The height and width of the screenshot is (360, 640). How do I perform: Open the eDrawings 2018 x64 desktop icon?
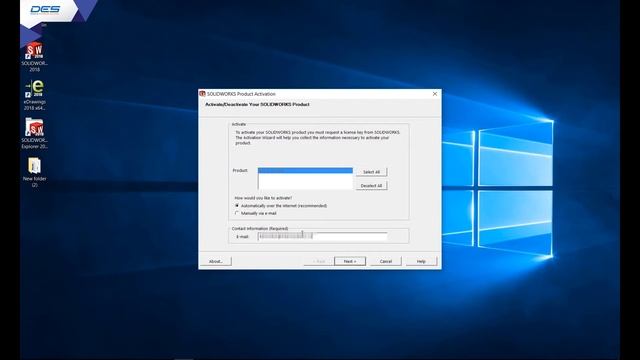coord(34,95)
